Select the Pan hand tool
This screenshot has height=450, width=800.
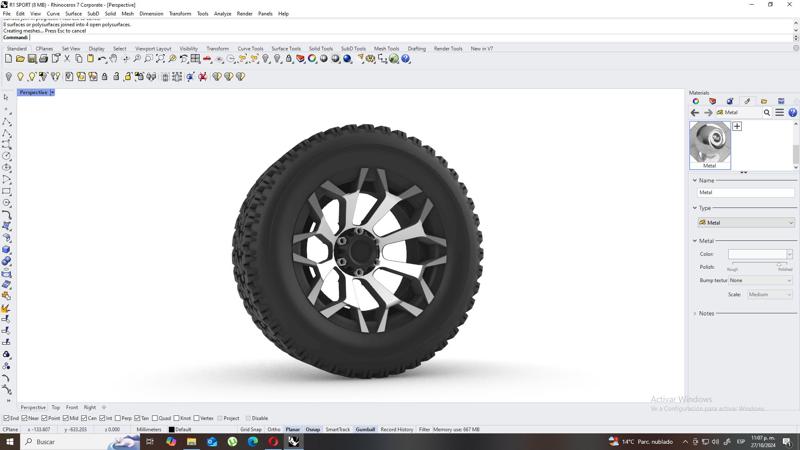[113, 59]
